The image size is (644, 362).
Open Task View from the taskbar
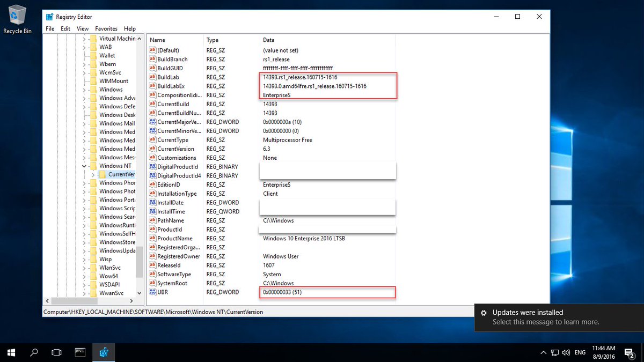coord(56,352)
